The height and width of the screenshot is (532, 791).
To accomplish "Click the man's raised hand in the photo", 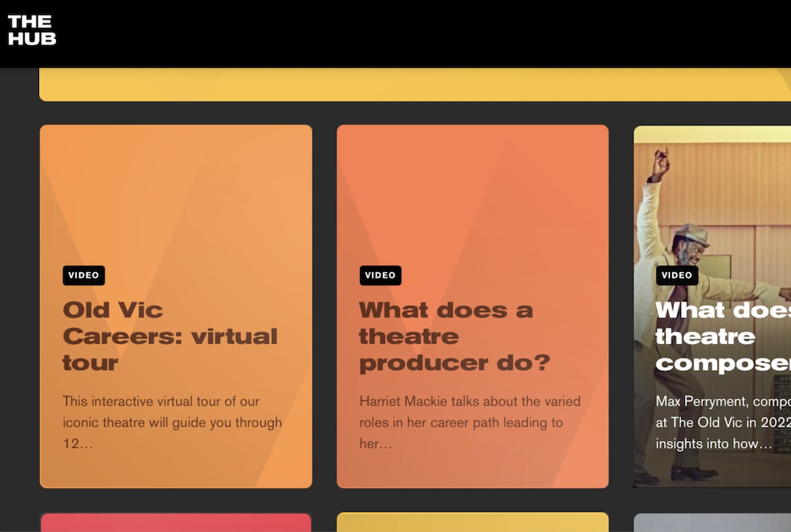I will tap(662, 158).
